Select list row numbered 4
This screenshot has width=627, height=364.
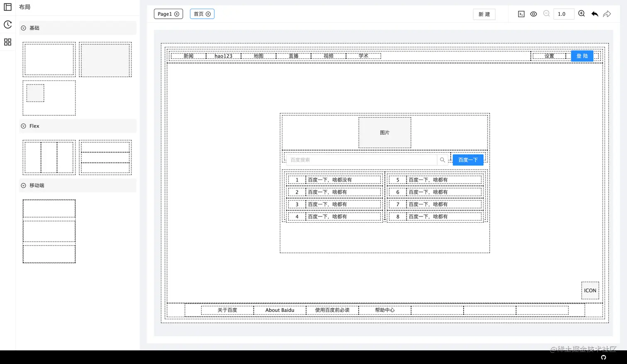(x=334, y=216)
